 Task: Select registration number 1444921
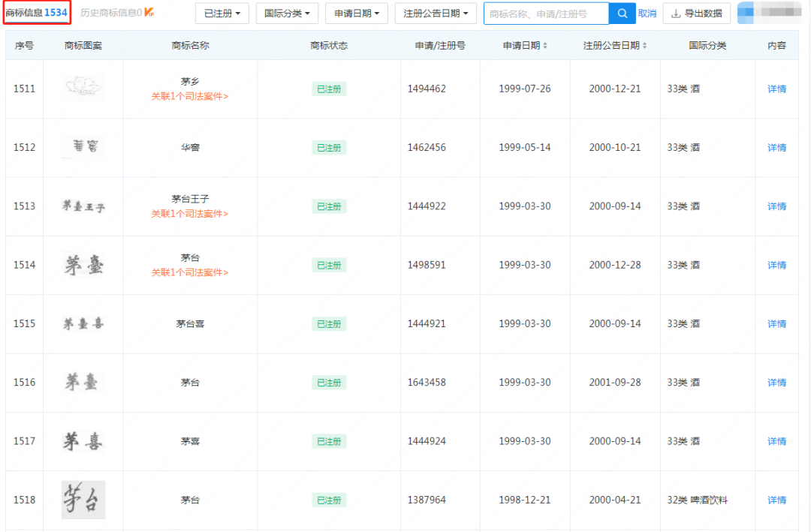[427, 323]
